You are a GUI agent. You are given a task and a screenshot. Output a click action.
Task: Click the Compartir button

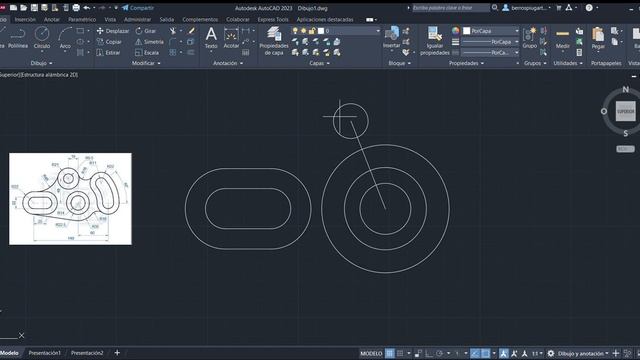[138, 8]
